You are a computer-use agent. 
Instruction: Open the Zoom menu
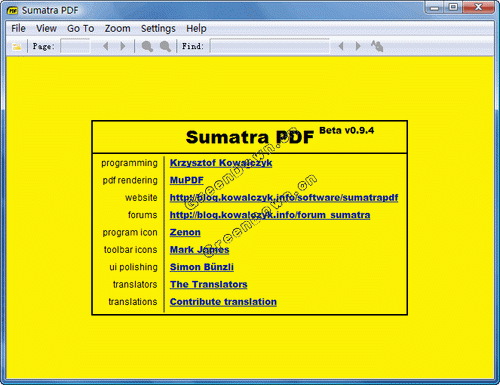click(117, 29)
